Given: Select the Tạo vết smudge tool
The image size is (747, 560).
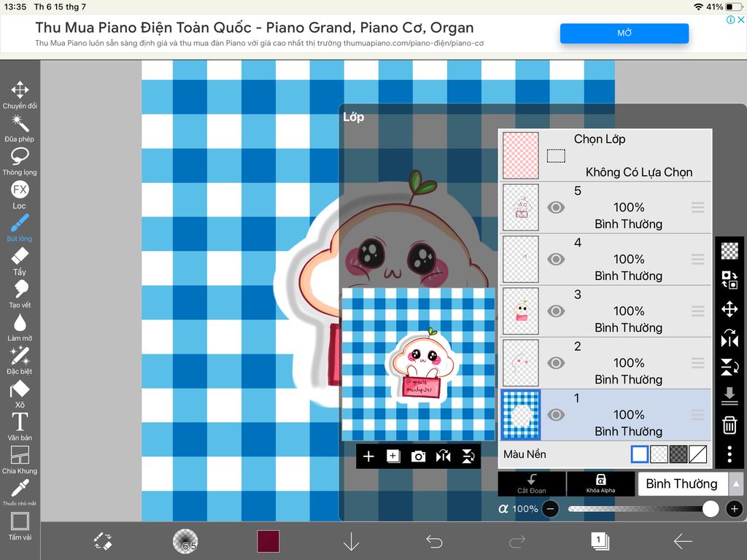Looking at the screenshot, I should (x=20, y=295).
